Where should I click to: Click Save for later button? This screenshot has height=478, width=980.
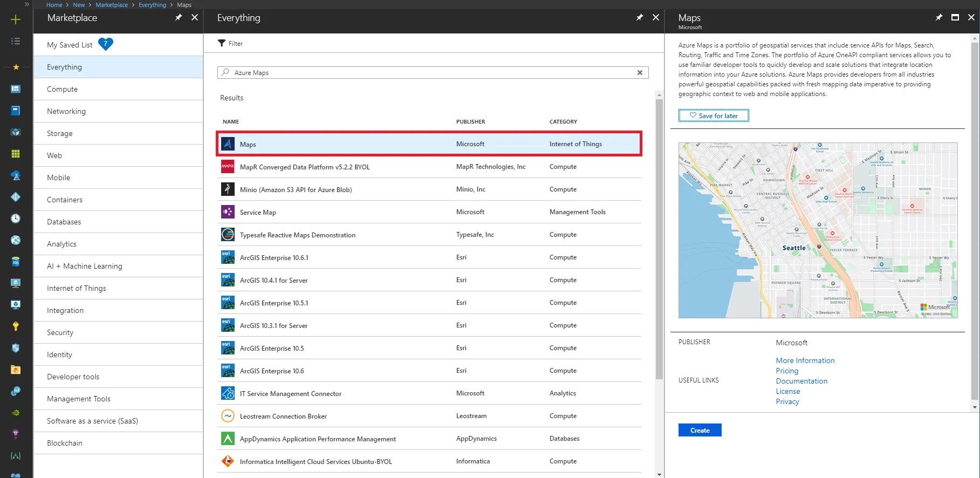coord(714,115)
